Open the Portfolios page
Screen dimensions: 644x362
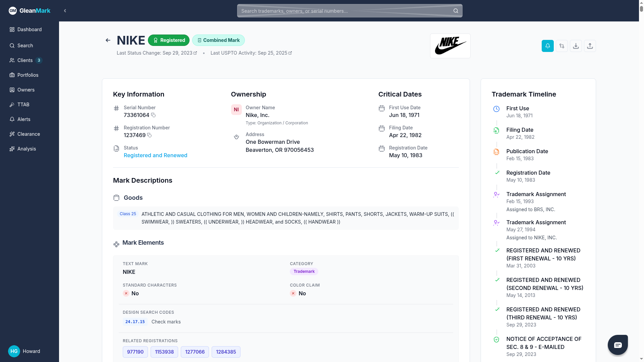(x=28, y=75)
